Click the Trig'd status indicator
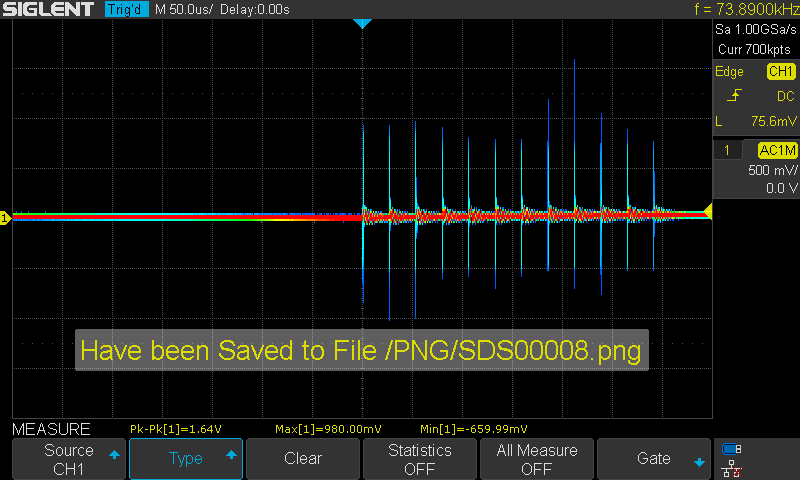800x480 pixels. click(x=126, y=9)
